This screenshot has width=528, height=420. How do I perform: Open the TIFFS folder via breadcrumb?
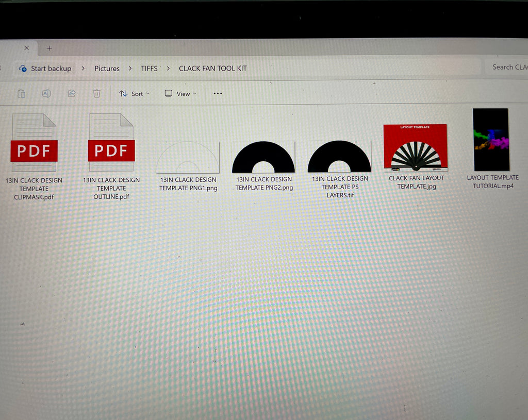tap(149, 68)
